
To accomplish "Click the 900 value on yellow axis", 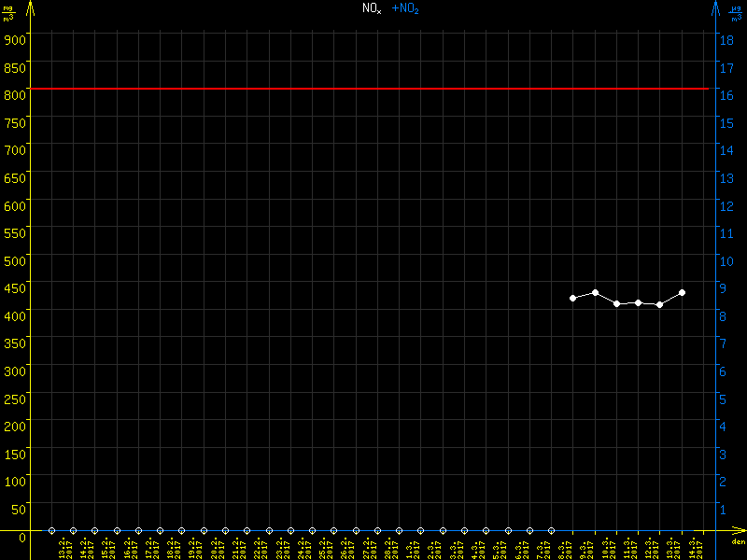I will coord(14,38).
